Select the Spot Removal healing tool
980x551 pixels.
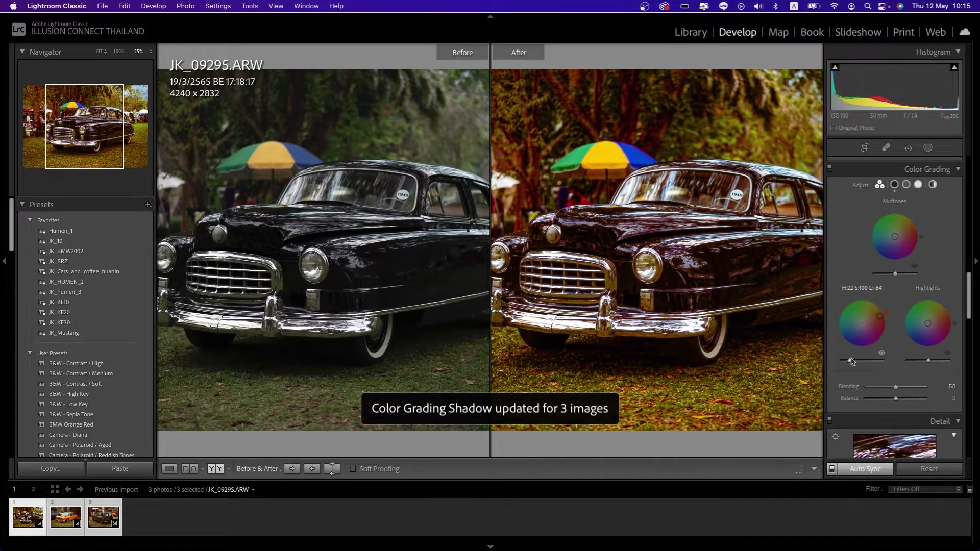886,147
